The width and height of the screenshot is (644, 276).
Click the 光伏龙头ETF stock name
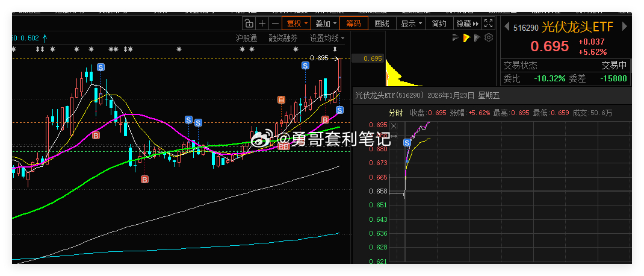point(577,27)
